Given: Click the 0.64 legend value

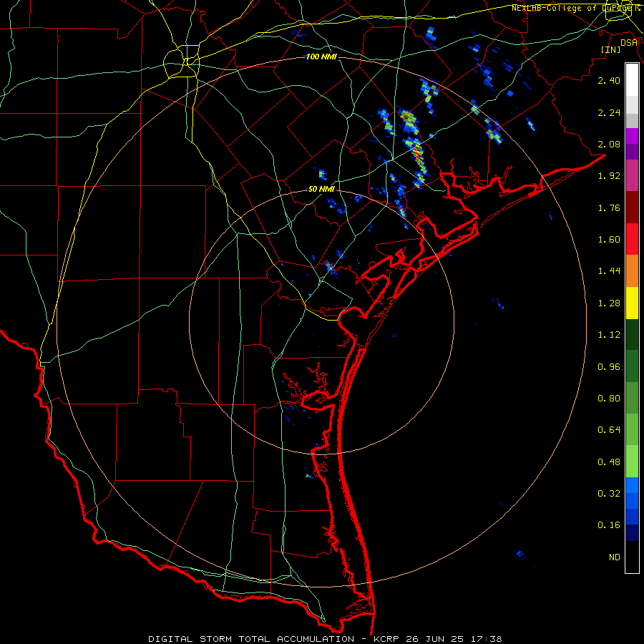Looking at the screenshot, I should (x=609, y=430).
